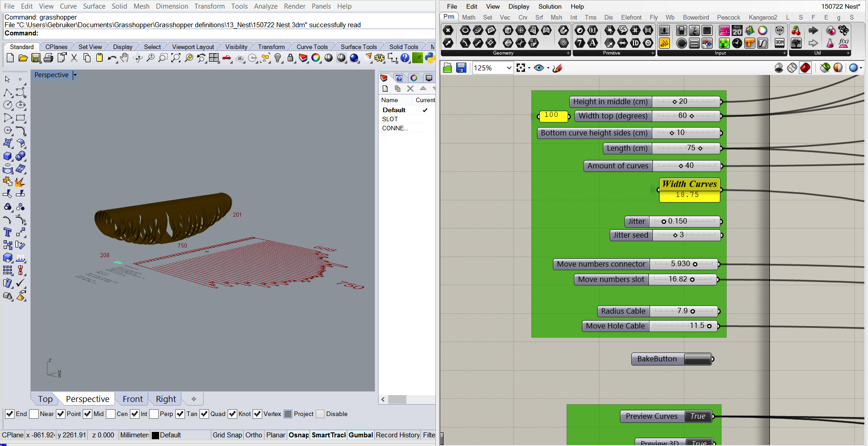Image resolution: width=868 pixels, height=446 pixels.
Task: Click the Zoom Extents icon in Rhino
Action: 176,58
